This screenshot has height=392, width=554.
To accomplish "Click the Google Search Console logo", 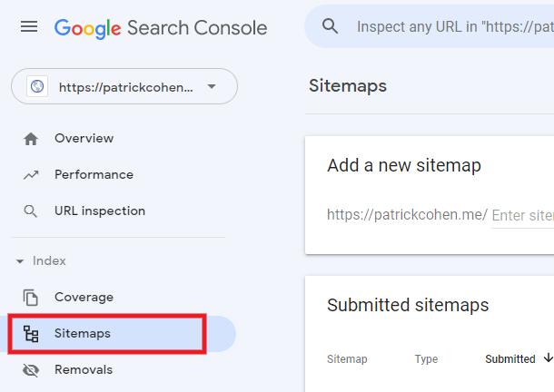I will (161, 28).
